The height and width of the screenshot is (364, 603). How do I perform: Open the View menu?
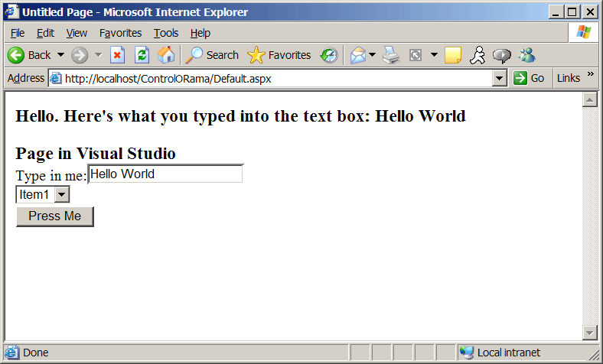click(x=77, y=33)
